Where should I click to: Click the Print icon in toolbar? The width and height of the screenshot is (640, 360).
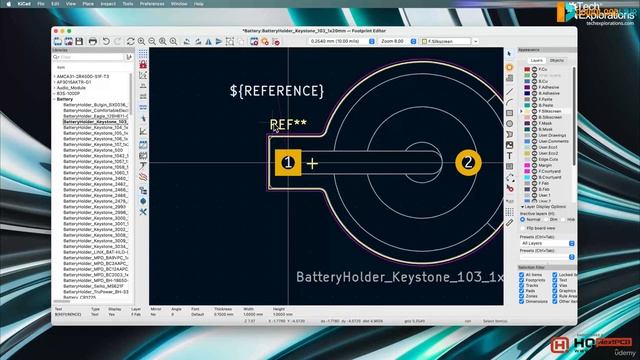(93, 41)
